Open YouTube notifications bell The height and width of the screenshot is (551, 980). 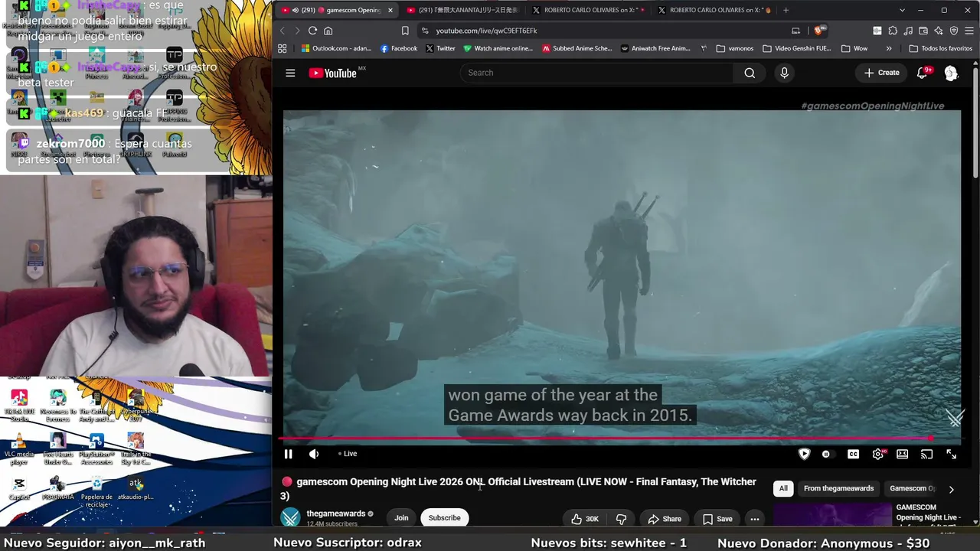(x=923, y=73)
